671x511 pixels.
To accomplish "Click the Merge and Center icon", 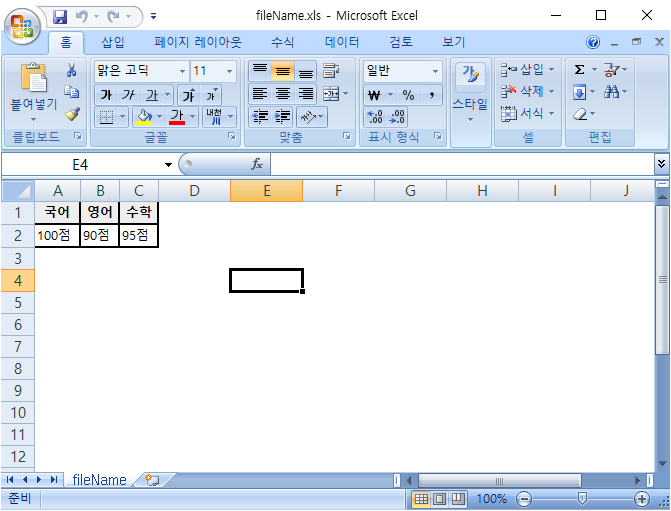I will (330, 94).
